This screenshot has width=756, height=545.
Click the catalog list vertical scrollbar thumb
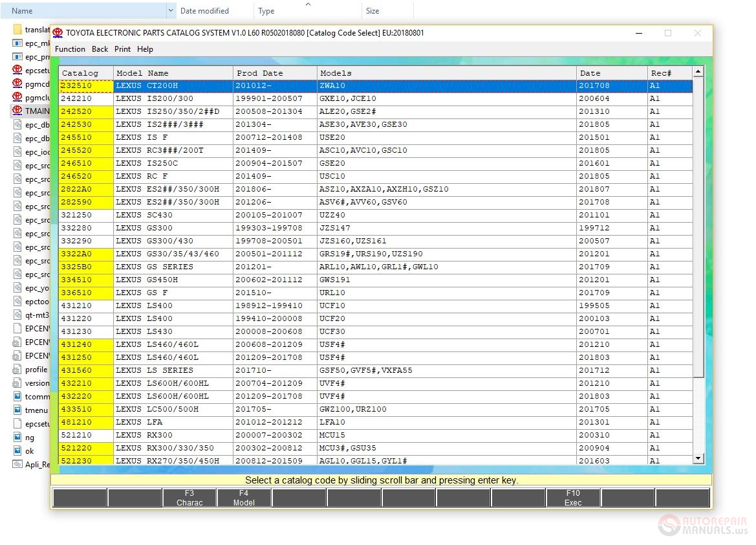tap(698, 227)
